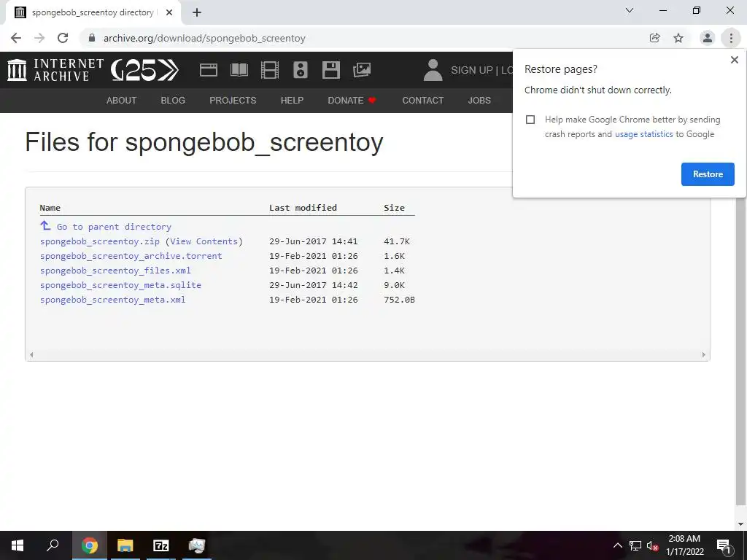This screenshot has width=747, height=560.
Task: Open the DONATE menu item
Action: [352, 101]
